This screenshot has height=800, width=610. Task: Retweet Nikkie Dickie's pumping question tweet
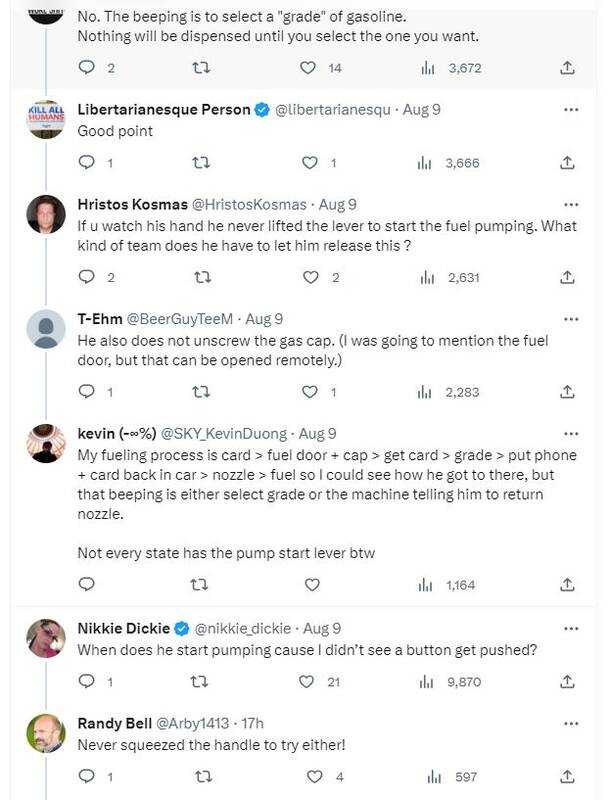click(199, 681)
